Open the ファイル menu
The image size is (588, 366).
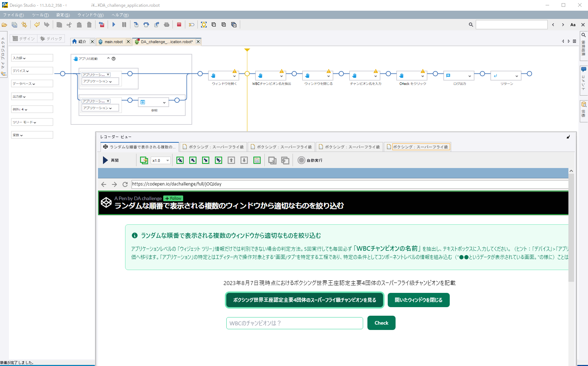pos(13,15)
